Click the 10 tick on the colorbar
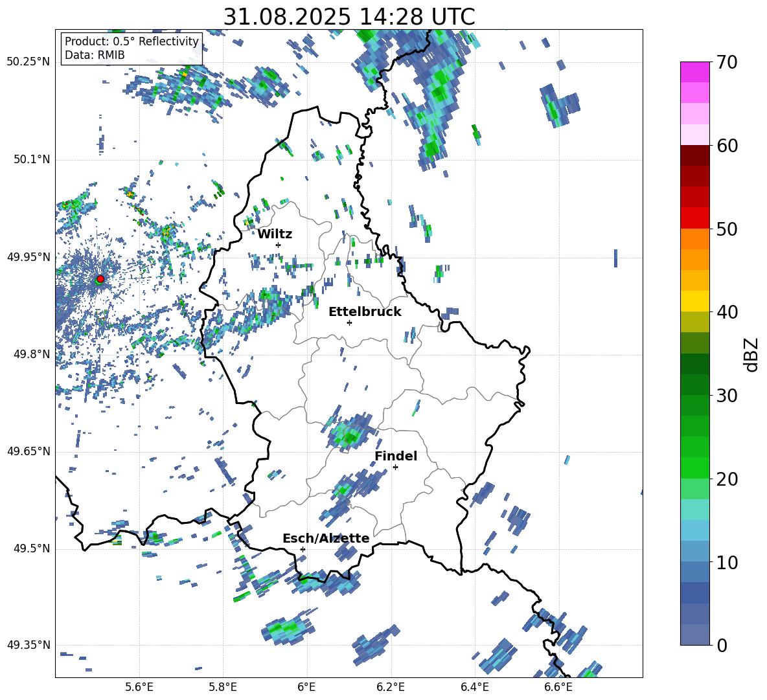The image size is (767, 700). [727, 562]
